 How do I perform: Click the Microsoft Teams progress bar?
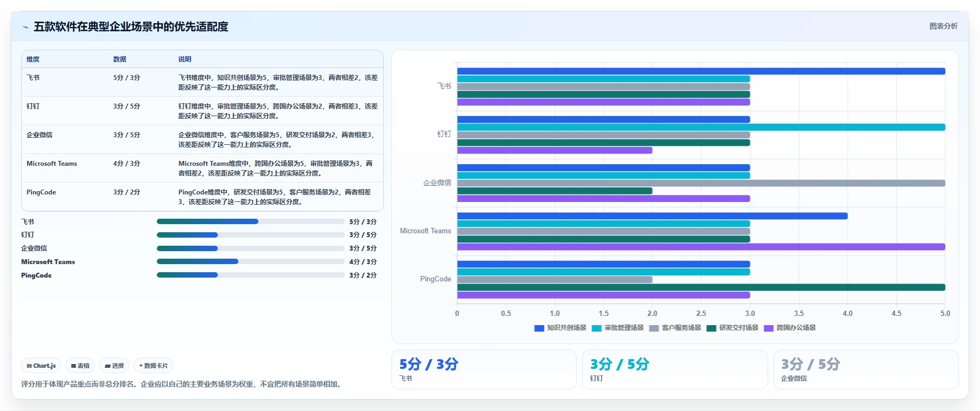tap(251, 261)
